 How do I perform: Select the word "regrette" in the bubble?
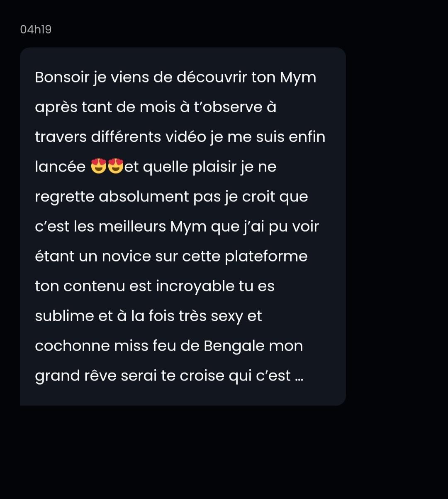tap(65, 197)
